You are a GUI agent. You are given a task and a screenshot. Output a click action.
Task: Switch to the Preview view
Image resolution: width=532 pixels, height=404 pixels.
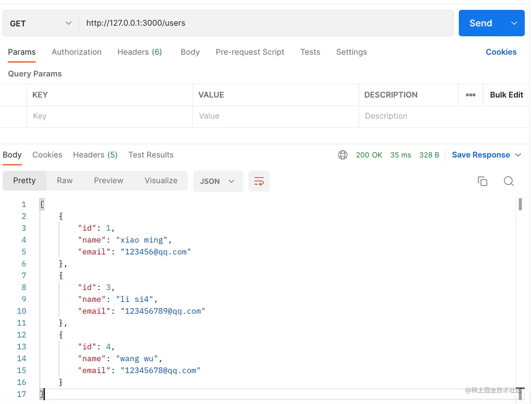tap(109, 181)
